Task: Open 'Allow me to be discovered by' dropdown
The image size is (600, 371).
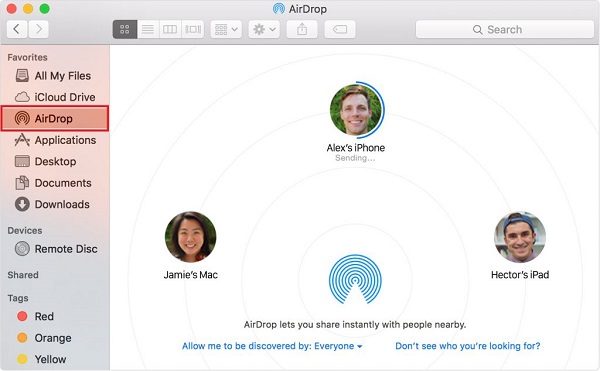Action: (x=272, y=346)
